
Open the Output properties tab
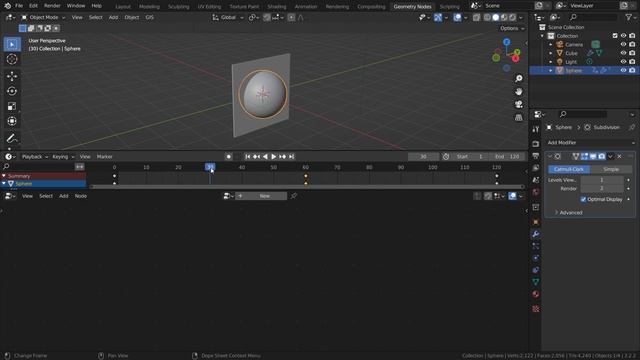tap(536, 156)
